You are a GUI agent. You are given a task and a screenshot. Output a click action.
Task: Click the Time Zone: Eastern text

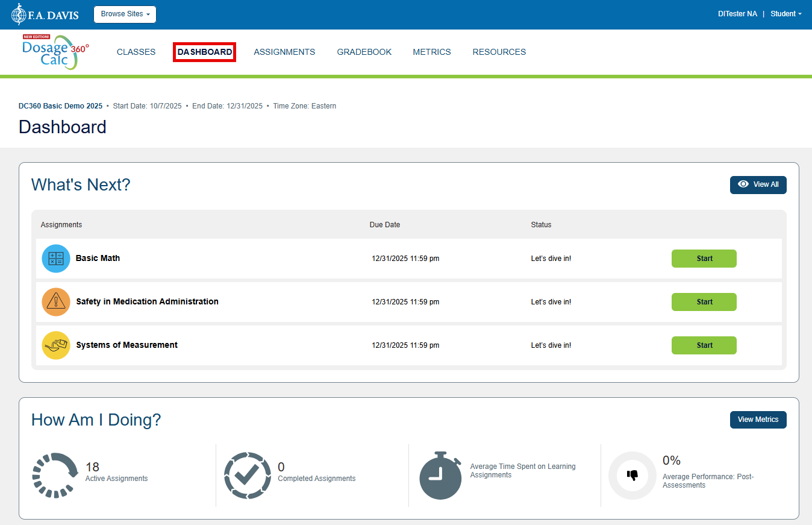(305, 106)
